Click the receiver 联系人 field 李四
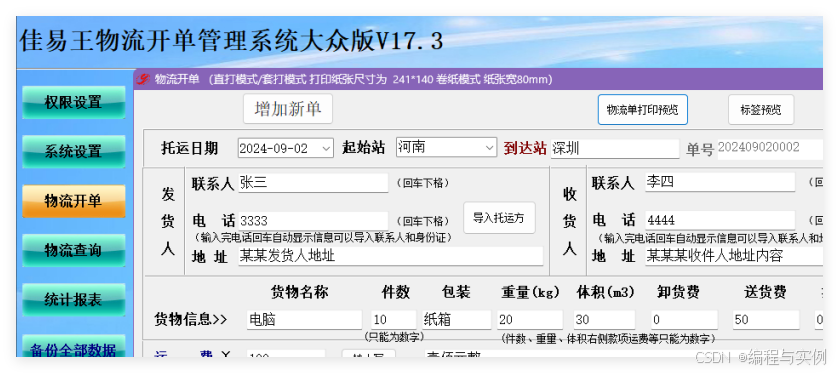 pos(720,182)
